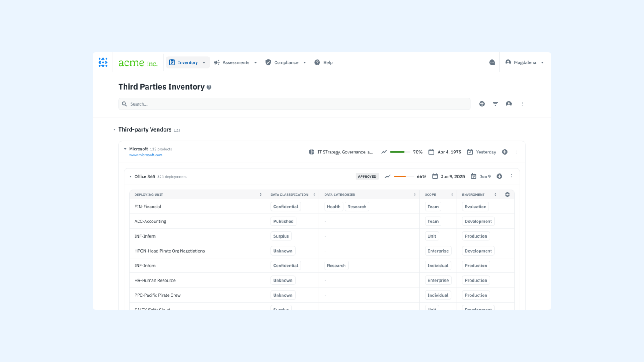Open the Inventory navigation icon

[x=172, y=62]
